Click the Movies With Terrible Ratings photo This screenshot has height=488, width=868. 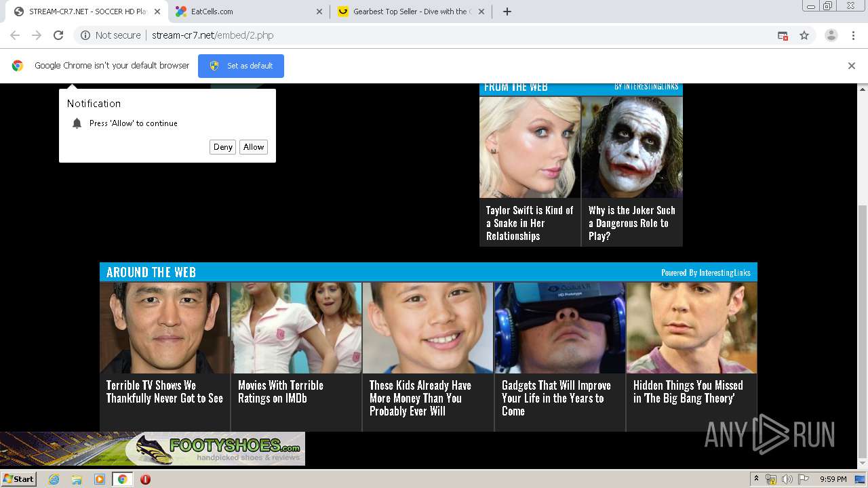pyautogui.click(x=296, y=328)
